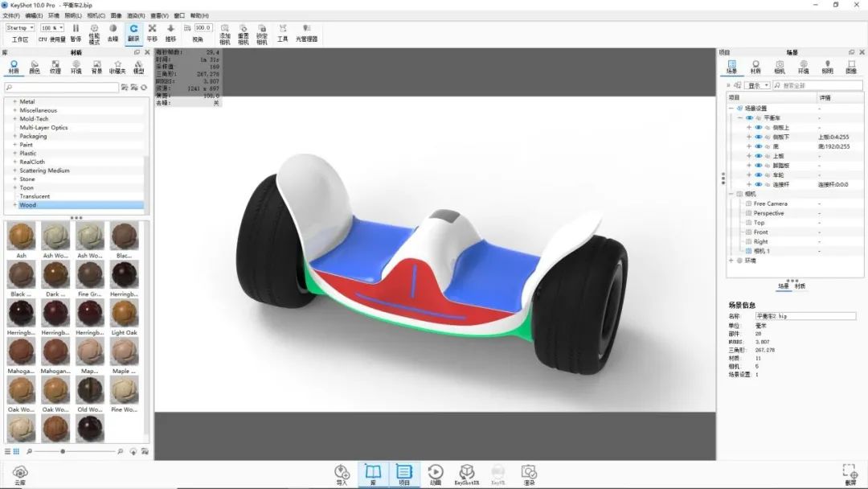Expand the 环境 node in scene tree
This screenshot has height=489, width=868.
(x=731, y=261)
